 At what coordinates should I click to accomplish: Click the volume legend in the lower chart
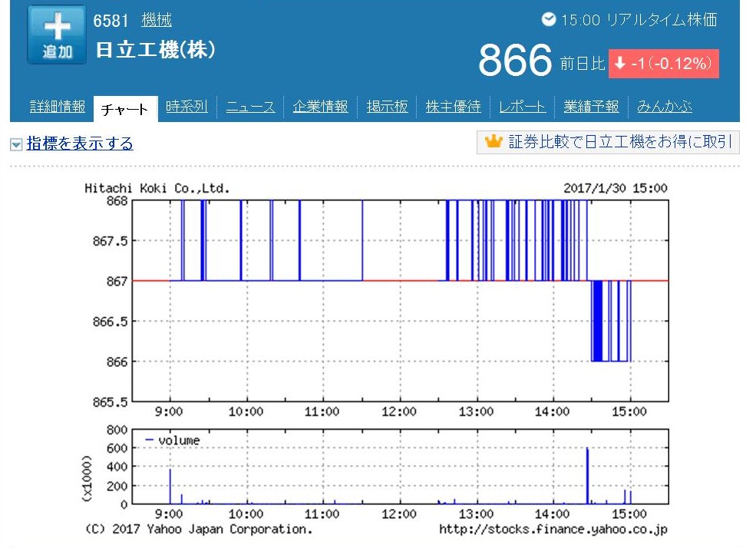click(172, 440)
